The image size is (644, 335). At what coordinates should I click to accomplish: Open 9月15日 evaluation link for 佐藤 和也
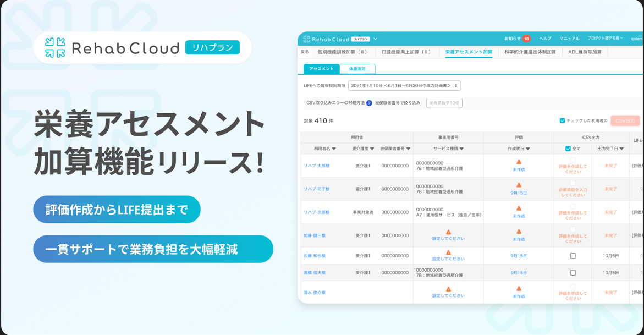tap(519, 256)
